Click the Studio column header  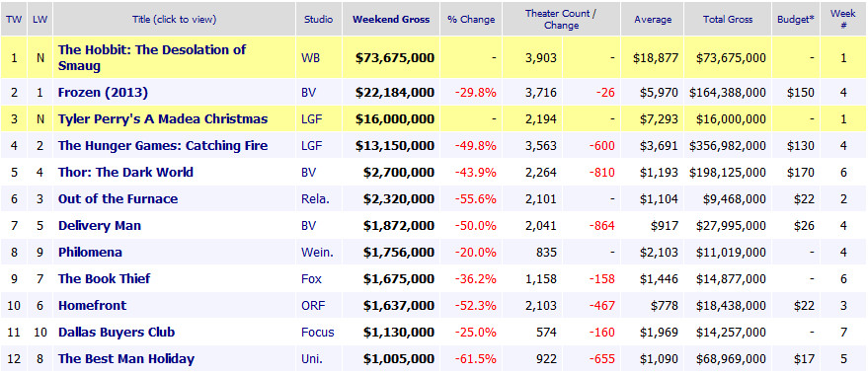coord(318,20)
